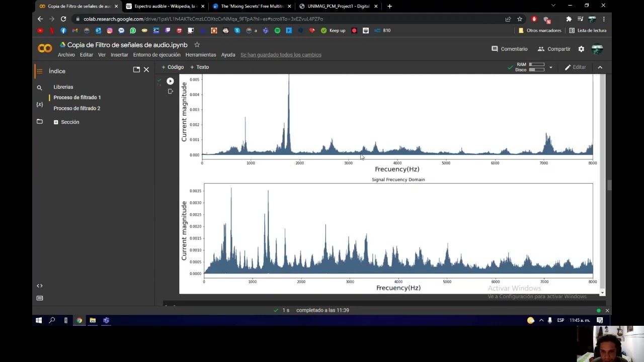The image size is (644, 362).
Task: Click the Colab logo
Action: point(45,49)
